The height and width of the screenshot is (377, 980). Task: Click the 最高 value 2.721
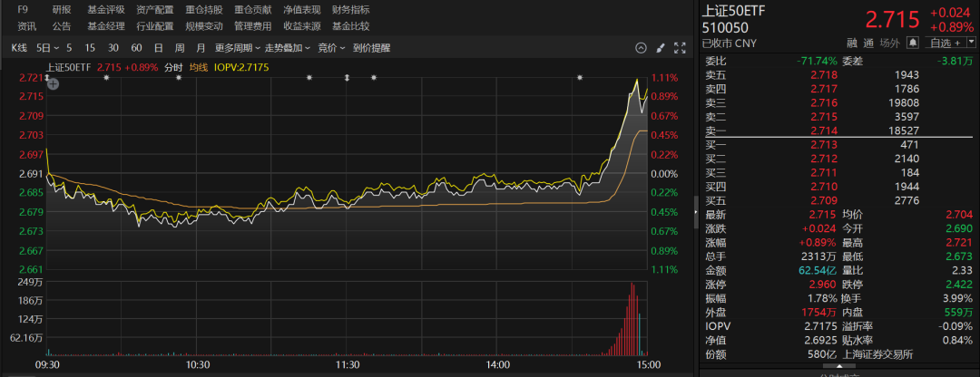tap(959, 242)
